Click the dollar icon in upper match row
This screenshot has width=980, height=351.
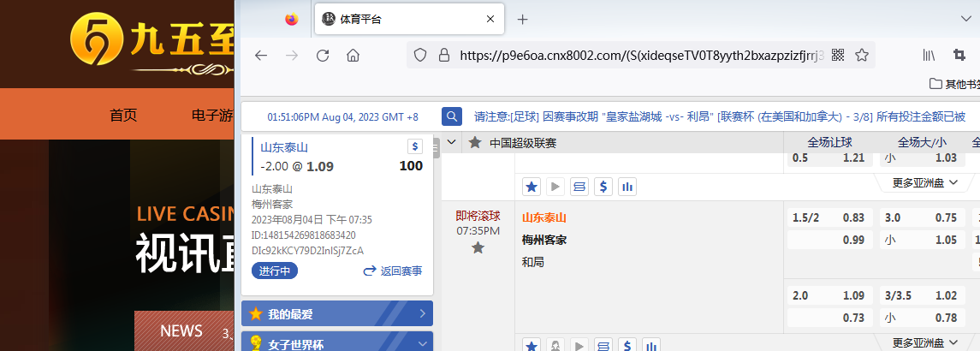[x=603, y=186]
